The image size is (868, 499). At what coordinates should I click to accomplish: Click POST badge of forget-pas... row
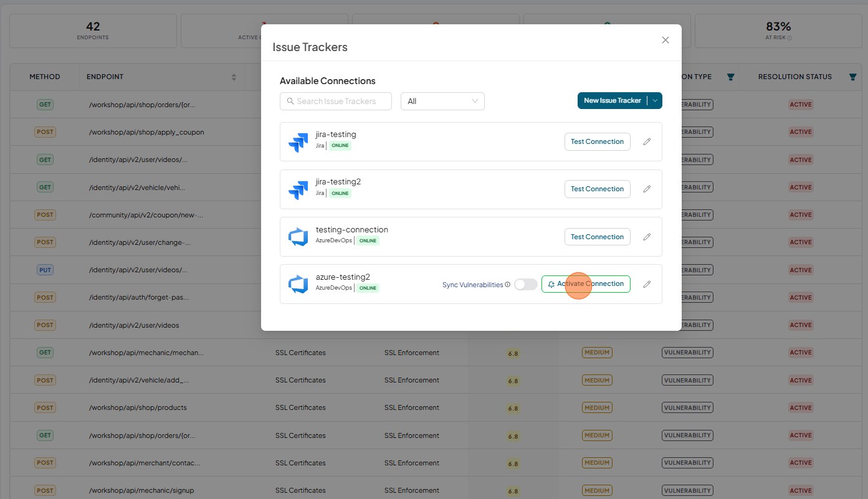click(45, 297)
